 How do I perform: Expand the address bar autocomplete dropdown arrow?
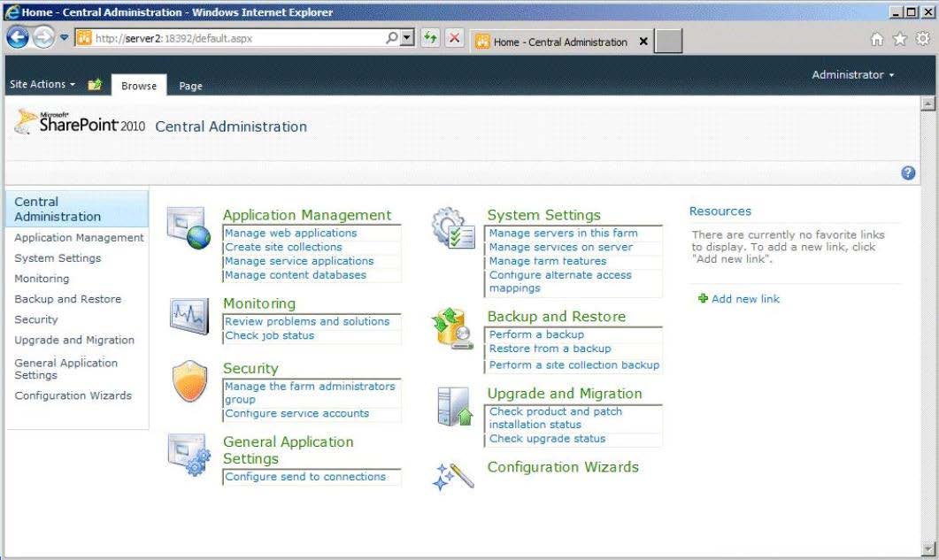coord(408,38)
